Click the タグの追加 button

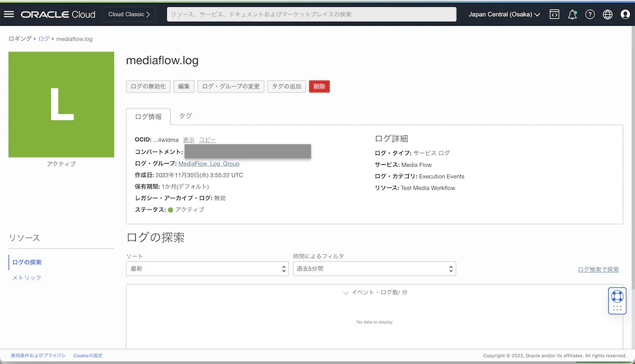(x=286, y=86)
